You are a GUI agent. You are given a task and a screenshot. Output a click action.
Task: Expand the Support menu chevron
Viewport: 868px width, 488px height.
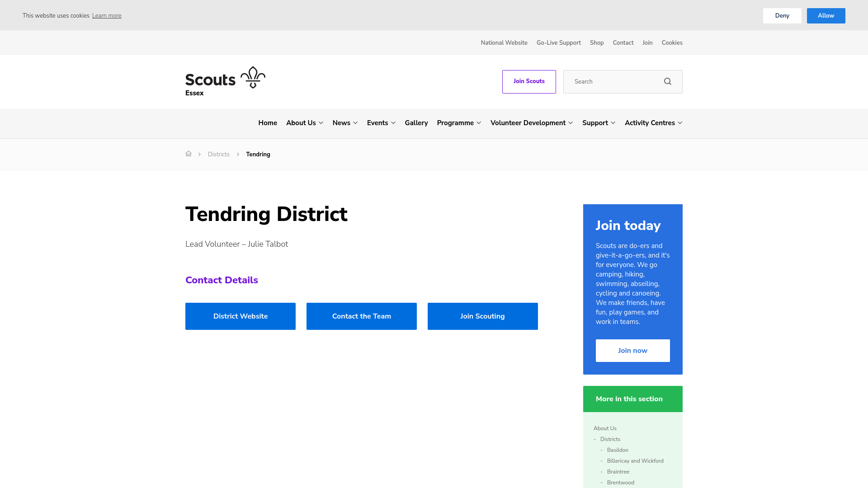(x=613, y=123)
